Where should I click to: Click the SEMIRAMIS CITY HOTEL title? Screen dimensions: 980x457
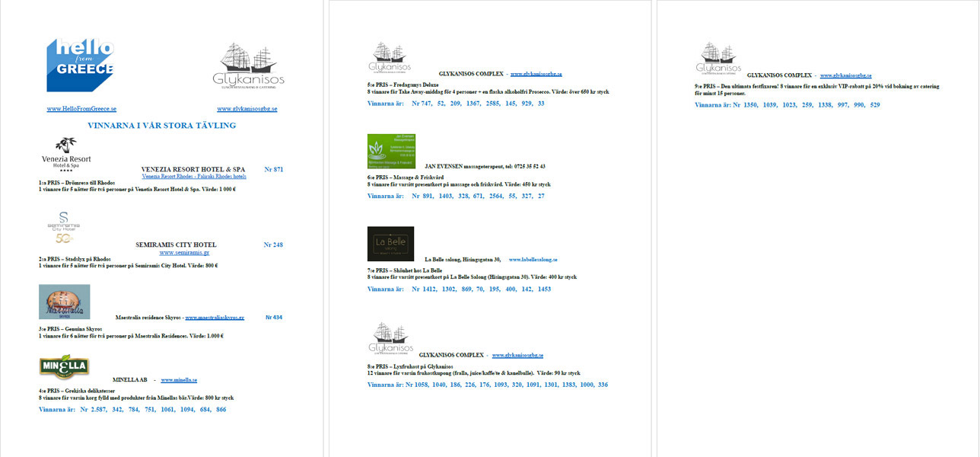click(176, 244)
